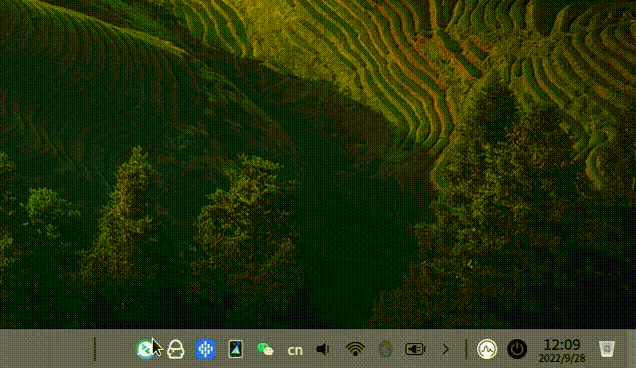
Task: Open the system monitor waveform icon
Action: click(x=487, y=349)
